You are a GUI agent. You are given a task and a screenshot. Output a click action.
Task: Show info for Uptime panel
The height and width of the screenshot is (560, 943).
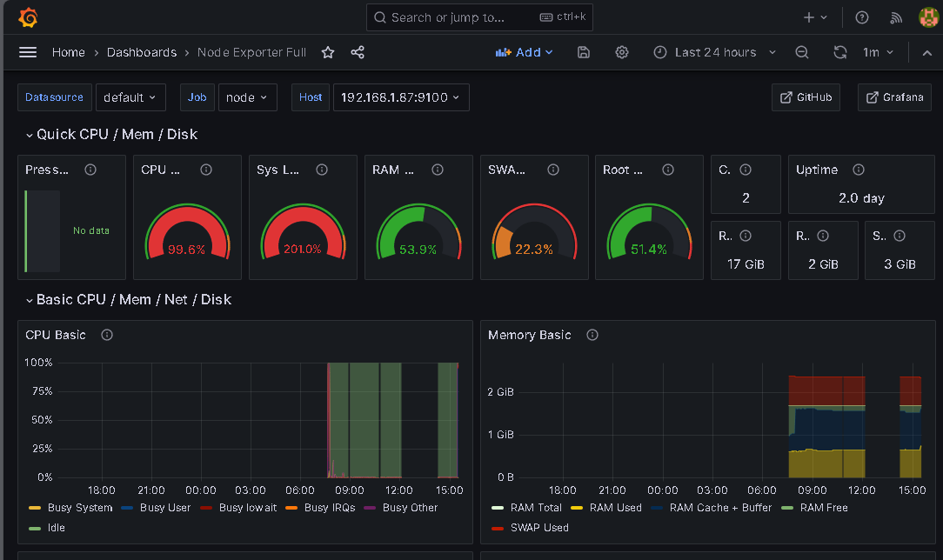pyautogui.click(x=859, y=170)
